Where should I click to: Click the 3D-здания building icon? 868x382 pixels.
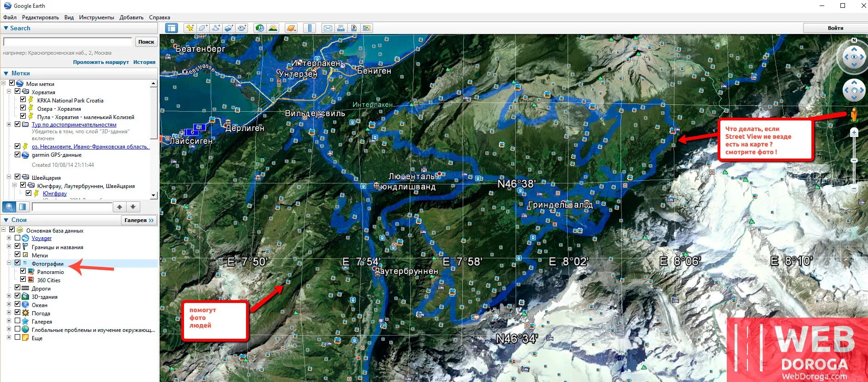pos(26,296)
